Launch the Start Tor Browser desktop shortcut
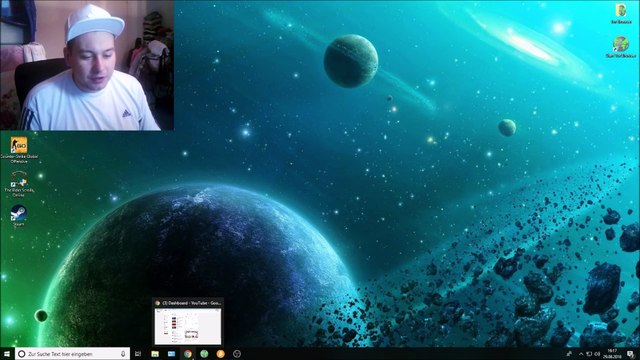Screen dimensions: 640x360 621,46
